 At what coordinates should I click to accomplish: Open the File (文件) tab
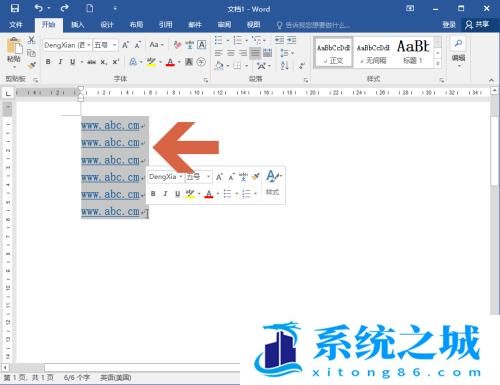[16, 25]
